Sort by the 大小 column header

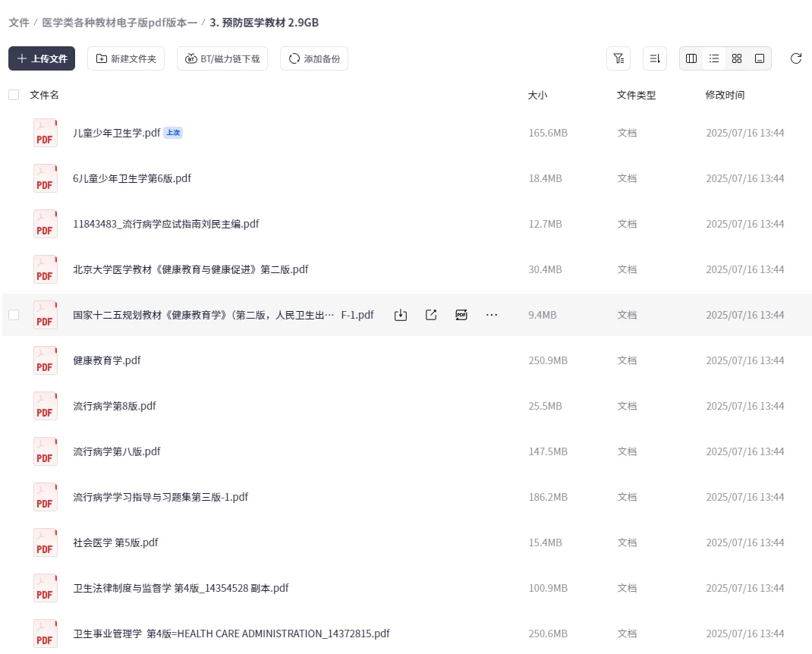537,95
